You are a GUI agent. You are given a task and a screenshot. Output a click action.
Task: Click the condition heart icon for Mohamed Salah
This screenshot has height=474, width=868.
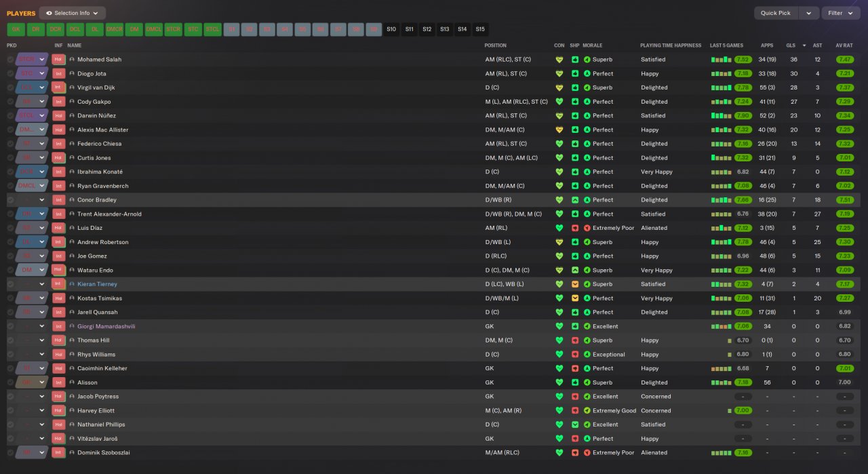[559, 60]
